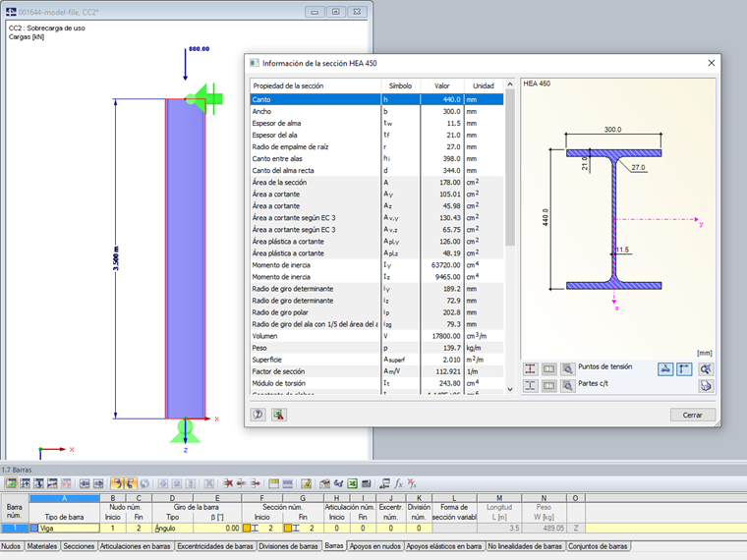Open the Divisiones de barras tab
The width and height of the screenshot is (747, 560).
pyautogui.click(x=288, y=546)
